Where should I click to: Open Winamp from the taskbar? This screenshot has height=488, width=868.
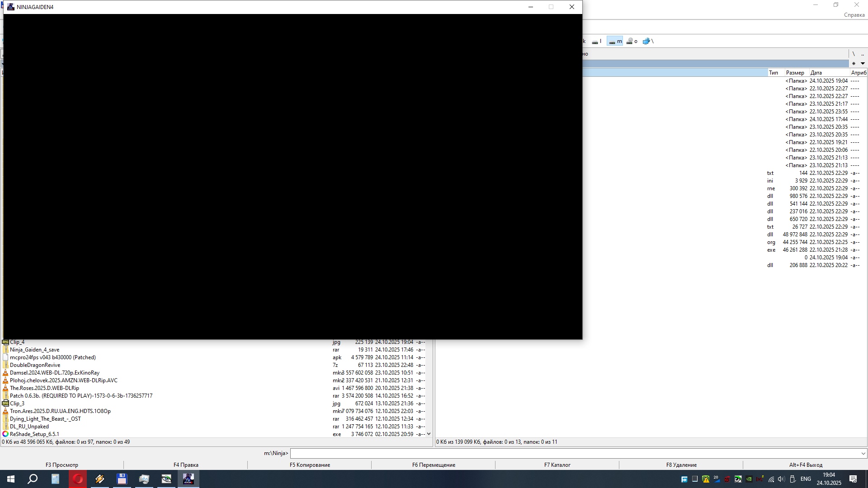[99, 479]
